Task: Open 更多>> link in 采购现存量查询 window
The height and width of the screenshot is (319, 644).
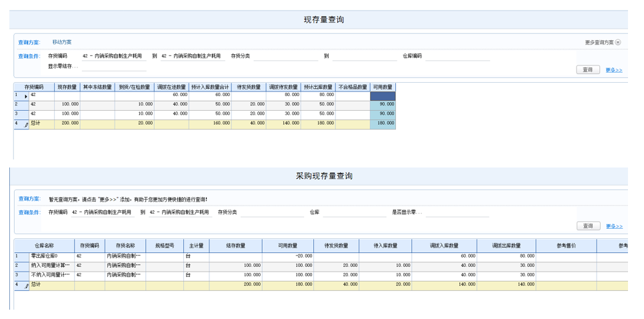Action: click(x=614, y=226)
